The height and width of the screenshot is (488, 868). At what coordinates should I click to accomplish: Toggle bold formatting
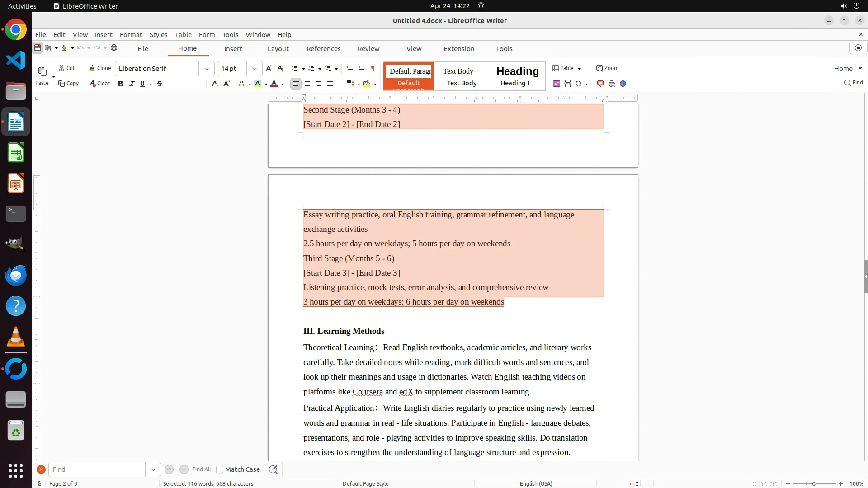click(x=121, y=84)
